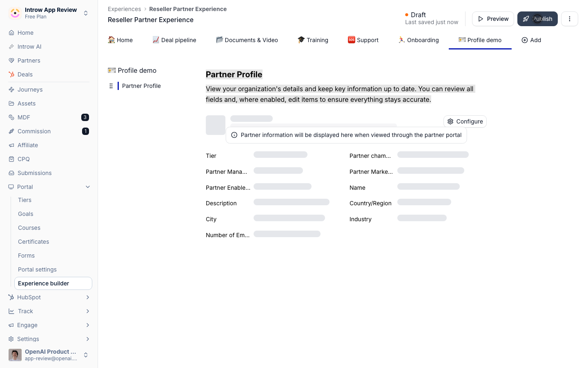Click the Commission icon in sidebar
The image size is (588, 368).
tap(11, 131)
